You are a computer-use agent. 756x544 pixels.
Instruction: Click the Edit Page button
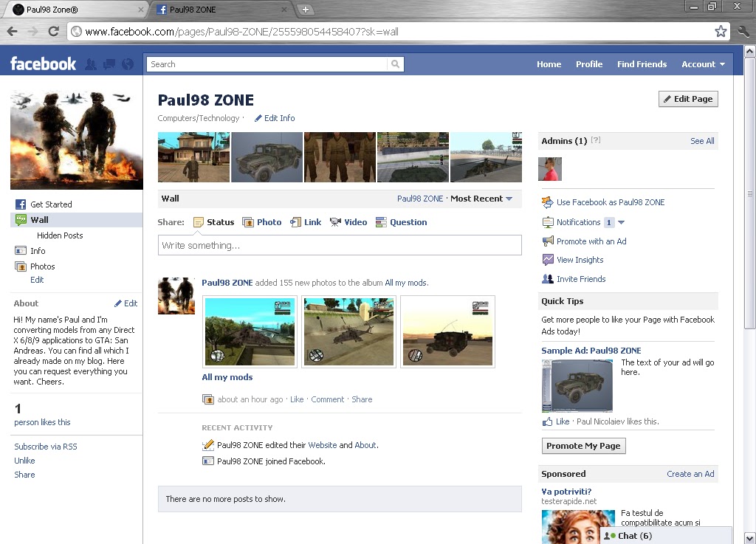(688, 99)
